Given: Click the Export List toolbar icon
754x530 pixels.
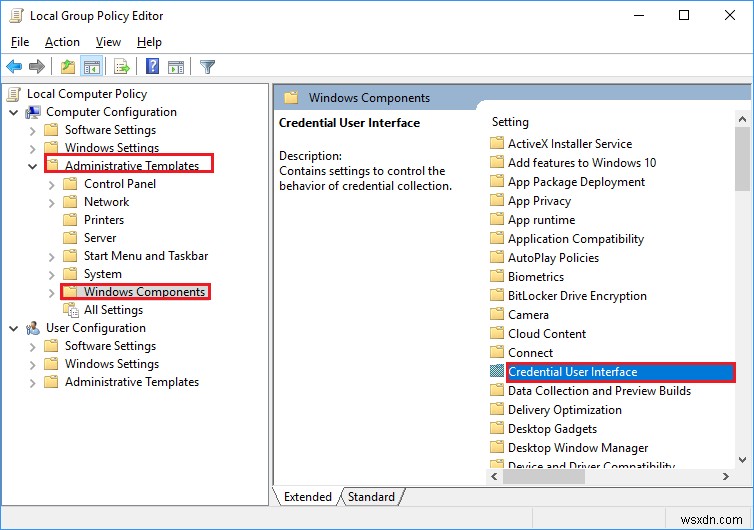Looking at the screenshot, I should tap(122, 66).
